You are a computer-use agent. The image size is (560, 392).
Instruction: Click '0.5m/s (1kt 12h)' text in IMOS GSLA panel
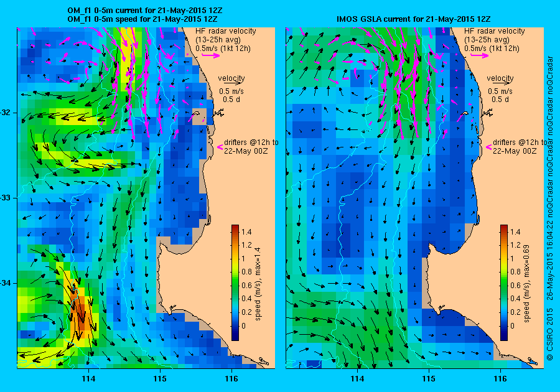pyautogui.click(x=492, y=48)
